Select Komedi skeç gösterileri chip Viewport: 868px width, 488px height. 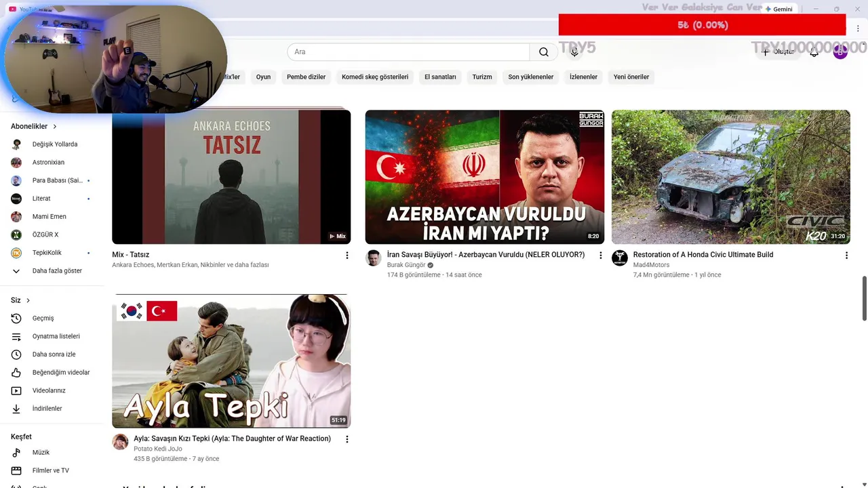point(375,77)
